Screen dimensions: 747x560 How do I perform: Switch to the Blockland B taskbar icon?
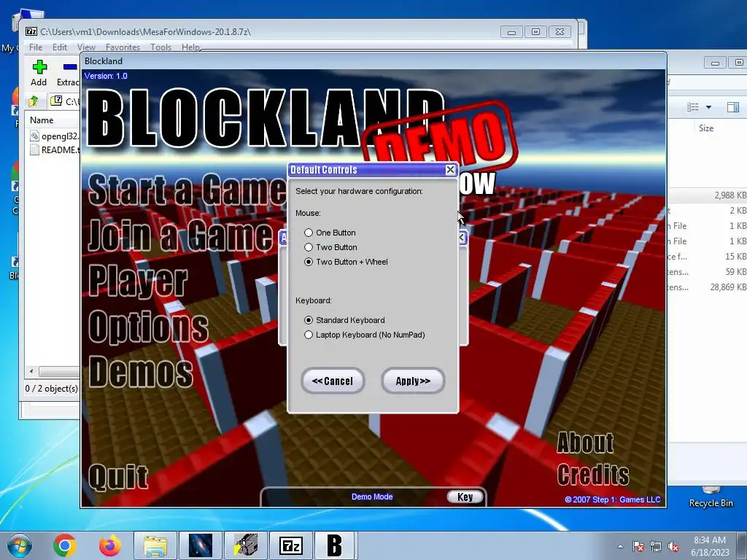pyautogui.click(x=335, y=545)
